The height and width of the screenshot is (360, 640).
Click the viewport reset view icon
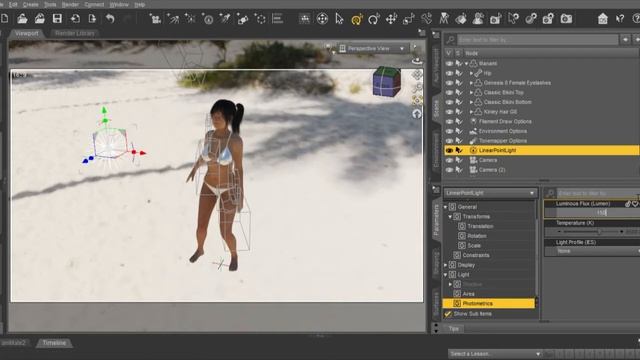(x=417, y=114)
